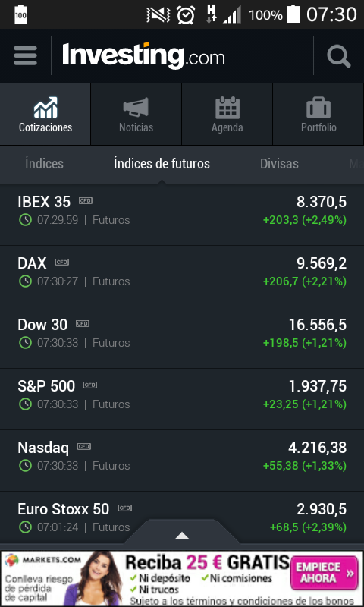Tap the clock icon under DAX
This screenshot has height=607, width=364.
25,281
